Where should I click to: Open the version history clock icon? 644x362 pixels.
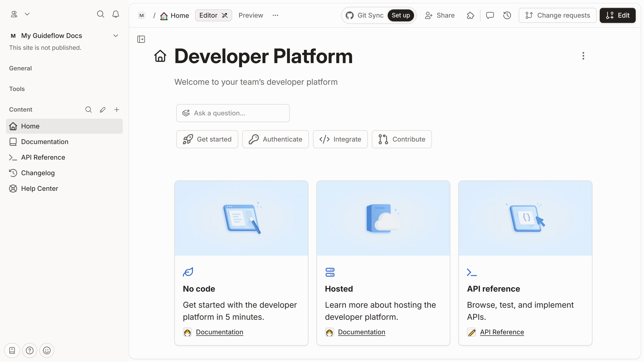pyautogui.click(x=507, y=16)
